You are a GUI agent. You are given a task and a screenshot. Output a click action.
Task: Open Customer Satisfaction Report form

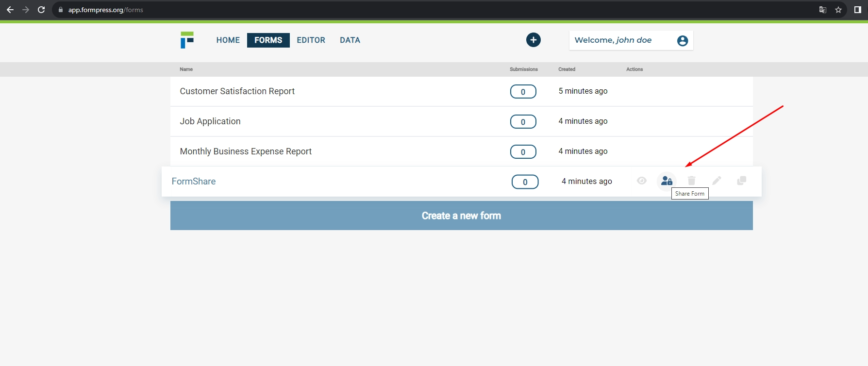point(237,91)
